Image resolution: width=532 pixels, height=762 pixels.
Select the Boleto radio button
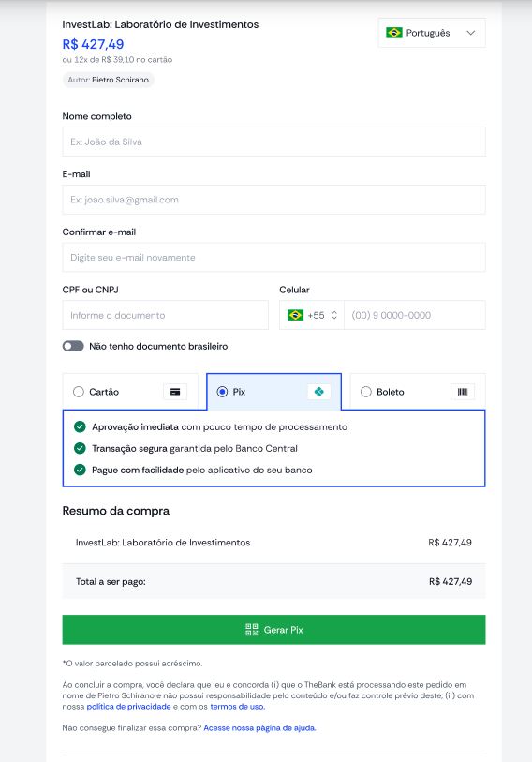[x=366, y=392]
